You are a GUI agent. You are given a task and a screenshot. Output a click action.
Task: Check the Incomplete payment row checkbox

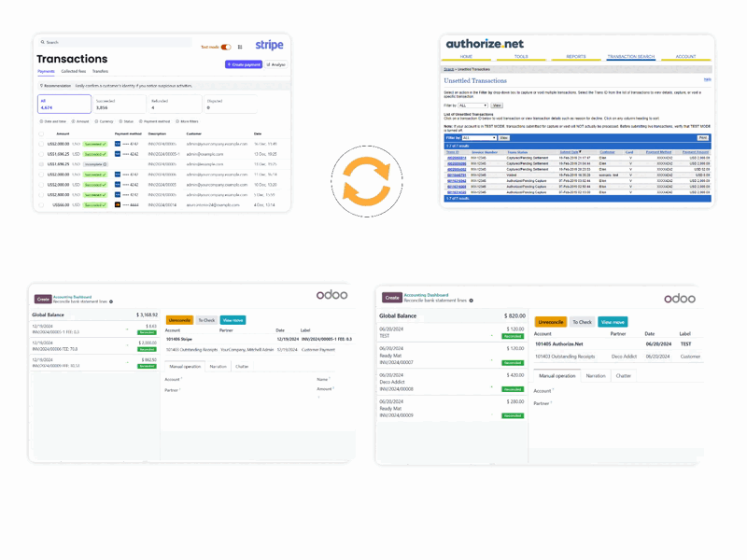point(41,164)
